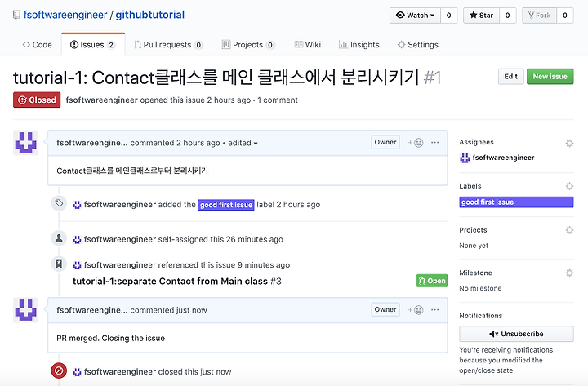
Task: Open the three-dot menu on second comment
Action: pos(435,309)
